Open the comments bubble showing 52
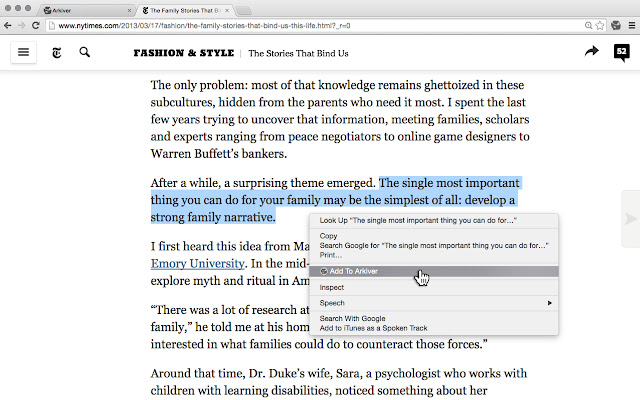This screenshot has height=400, width=640. 621,52
